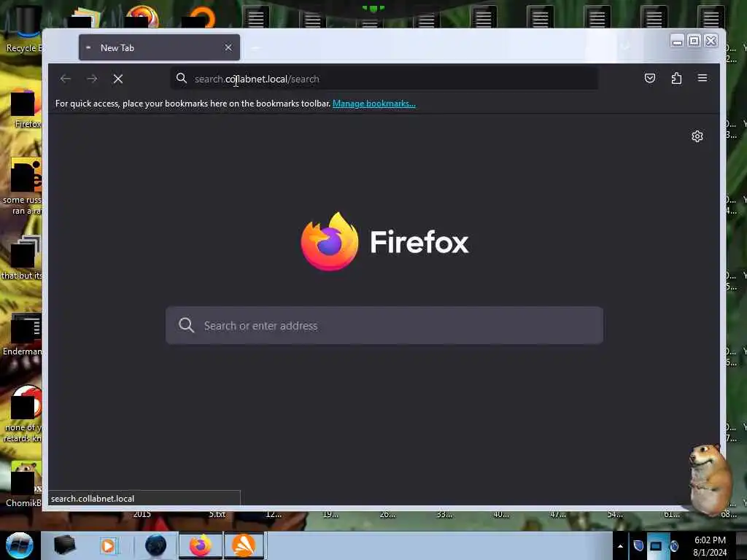Open the Windows Start button
The width and height of the screenshot is (747, 560).
[20, 545]
